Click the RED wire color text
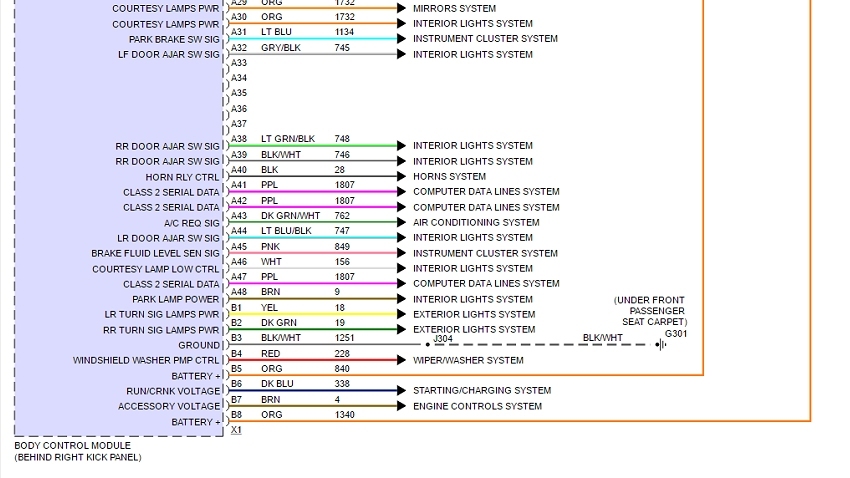The height and width of the screenshot is (478, 850). click(271, 354)
